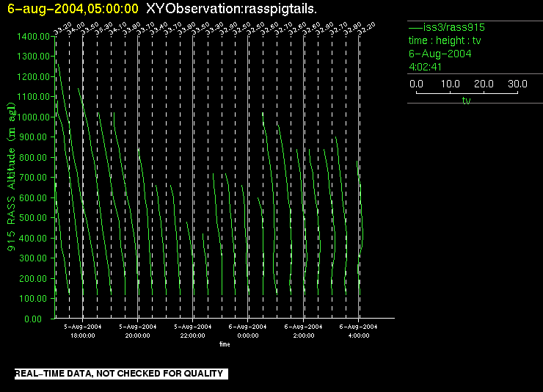Click the 33.40 profile label at top
Viewport: 543px width, 392px height.
tap(159, 29)
